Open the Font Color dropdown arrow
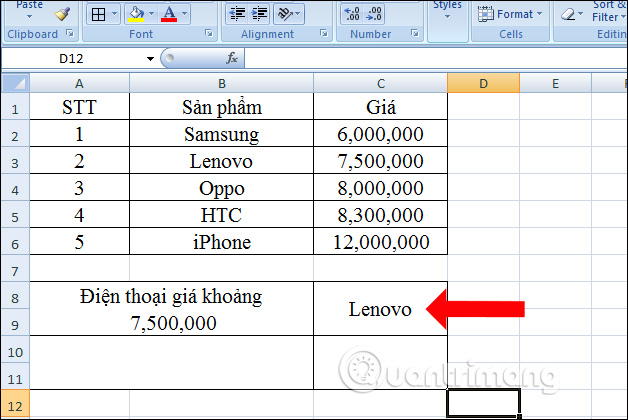Viewport: 628px width, 420px height. coord(184,14)
